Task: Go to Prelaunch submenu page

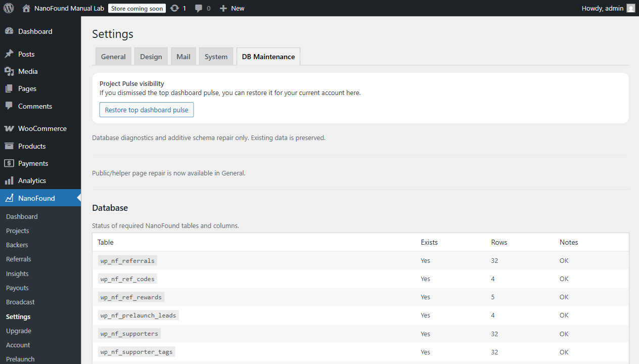Action: 20,359
